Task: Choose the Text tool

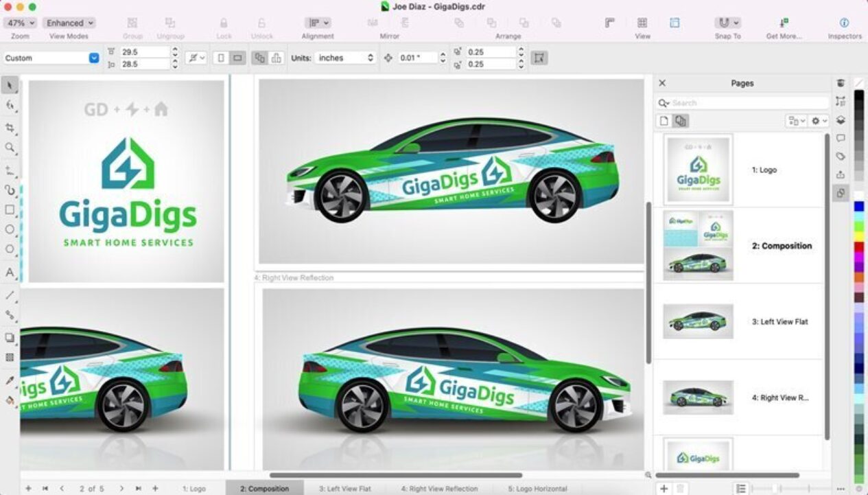Action: (x=10, y=273)
